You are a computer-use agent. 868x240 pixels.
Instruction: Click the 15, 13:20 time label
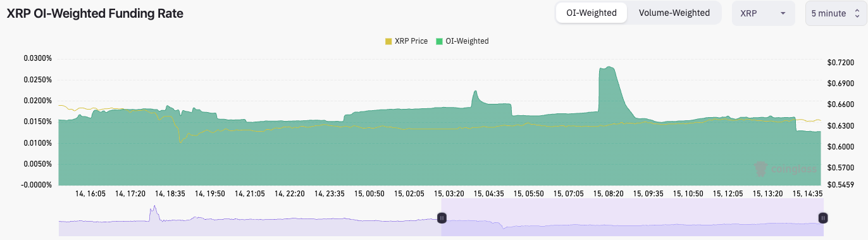(767, 194)
